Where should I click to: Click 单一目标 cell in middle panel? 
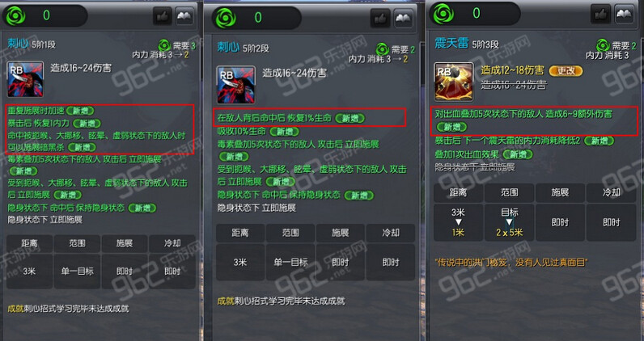coord(290,262)
